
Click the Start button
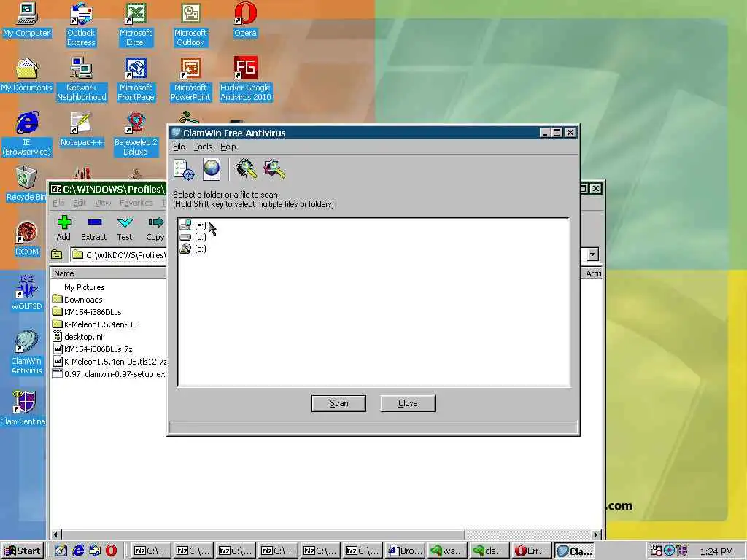pyautogui.click(x=23, y=551)
